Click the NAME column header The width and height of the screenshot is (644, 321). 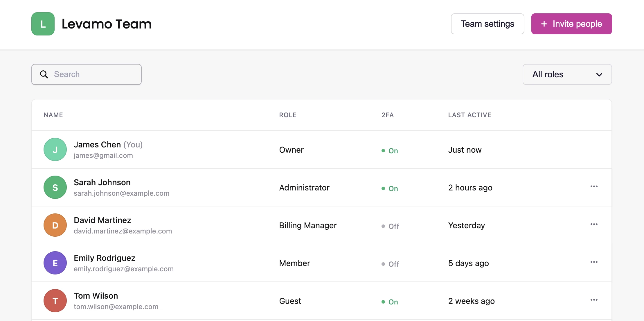53,115
